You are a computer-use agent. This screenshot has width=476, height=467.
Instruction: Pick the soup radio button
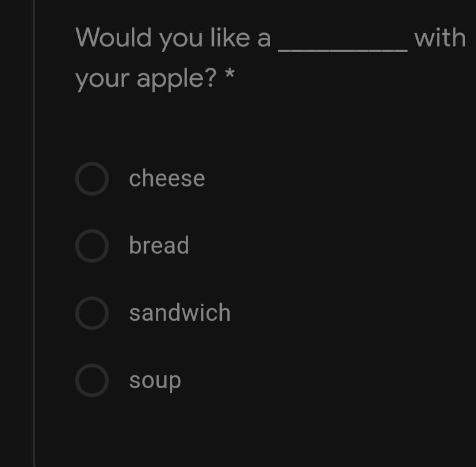(x=92, y=380)
